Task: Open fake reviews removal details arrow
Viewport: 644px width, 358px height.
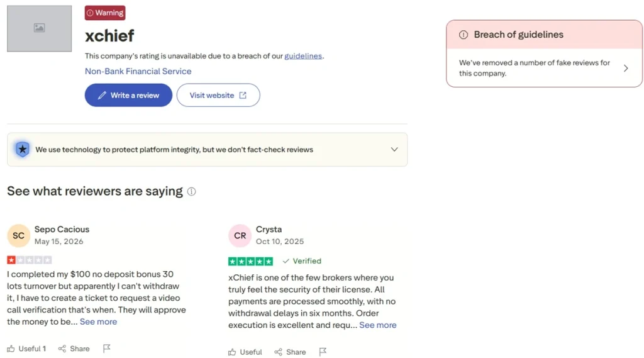Action: [x=626, y=68]
